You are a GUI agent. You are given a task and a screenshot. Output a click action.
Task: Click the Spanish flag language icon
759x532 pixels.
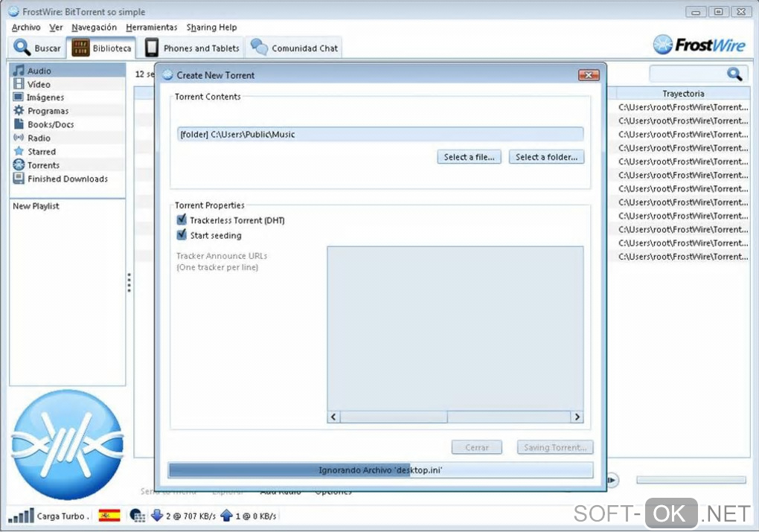tap(109, 516)
